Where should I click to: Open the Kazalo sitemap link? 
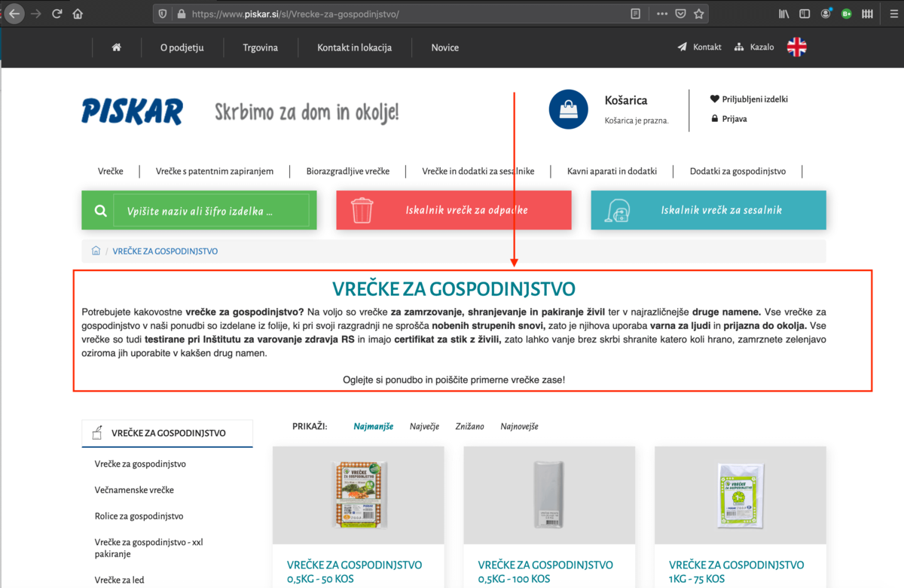[754, 47]
